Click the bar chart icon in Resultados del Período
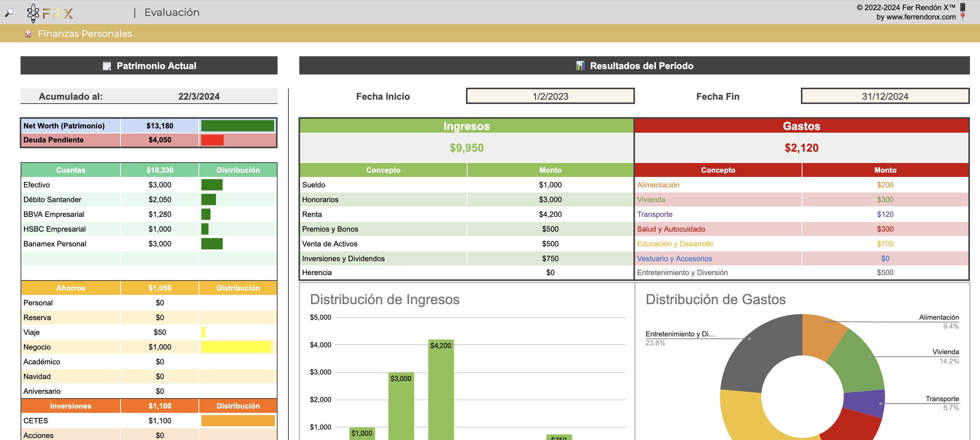 tap(580, 66)
